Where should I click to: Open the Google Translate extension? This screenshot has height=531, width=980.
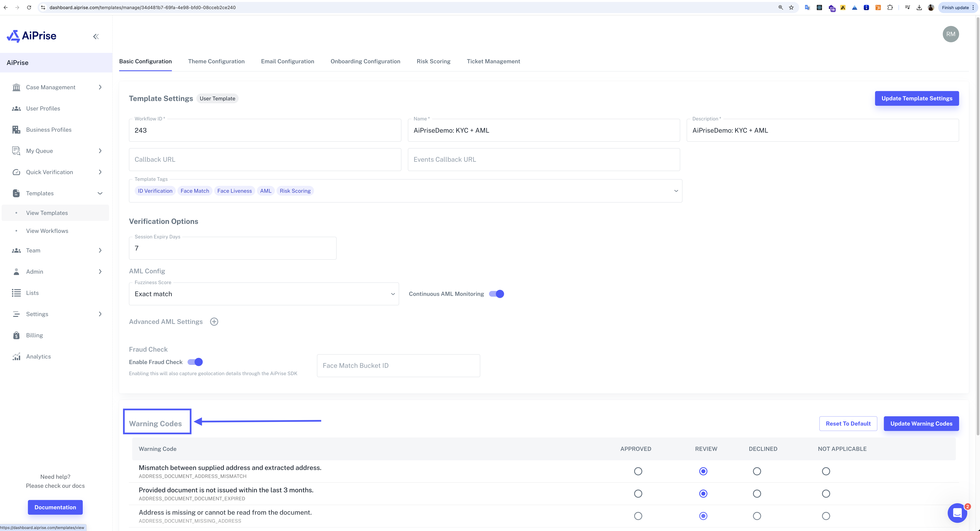click(807, 8)
